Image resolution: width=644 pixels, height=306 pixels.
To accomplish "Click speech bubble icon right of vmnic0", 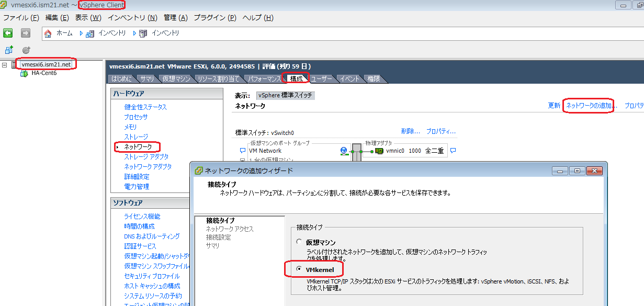I will [453, 151].
